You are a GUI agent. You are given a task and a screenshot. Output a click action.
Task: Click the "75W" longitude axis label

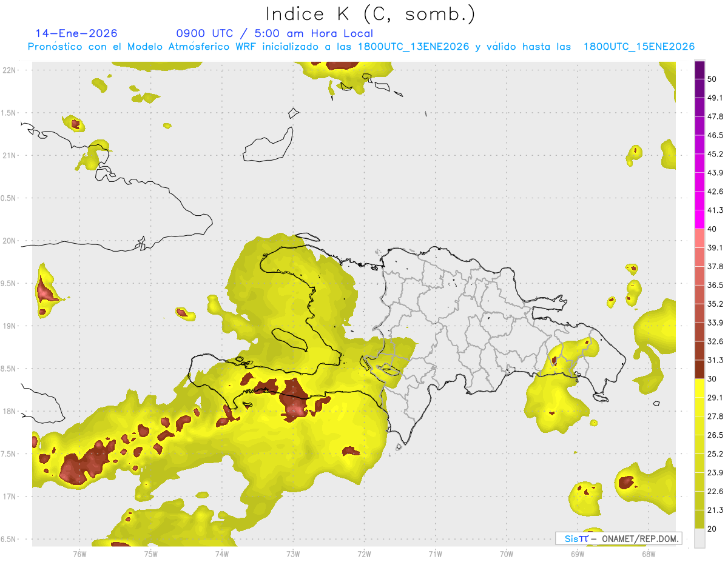(150, 554)
